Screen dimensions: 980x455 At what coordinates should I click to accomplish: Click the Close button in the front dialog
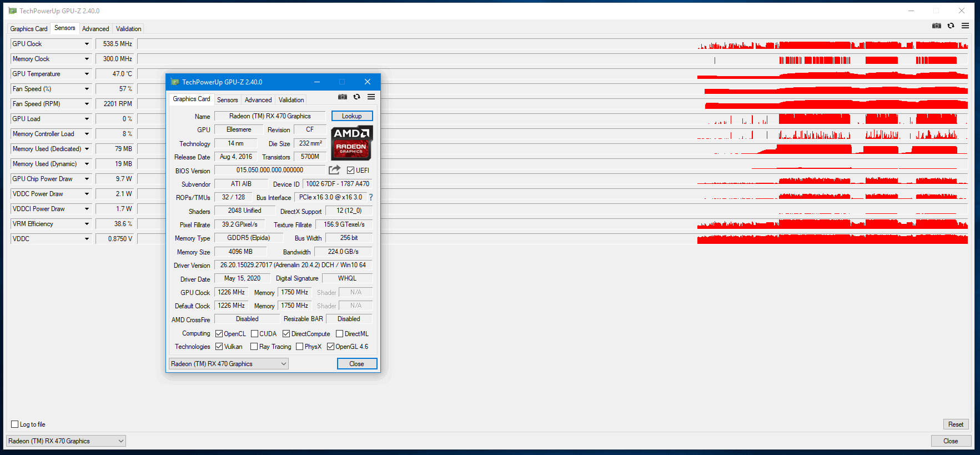pos(357,364)
